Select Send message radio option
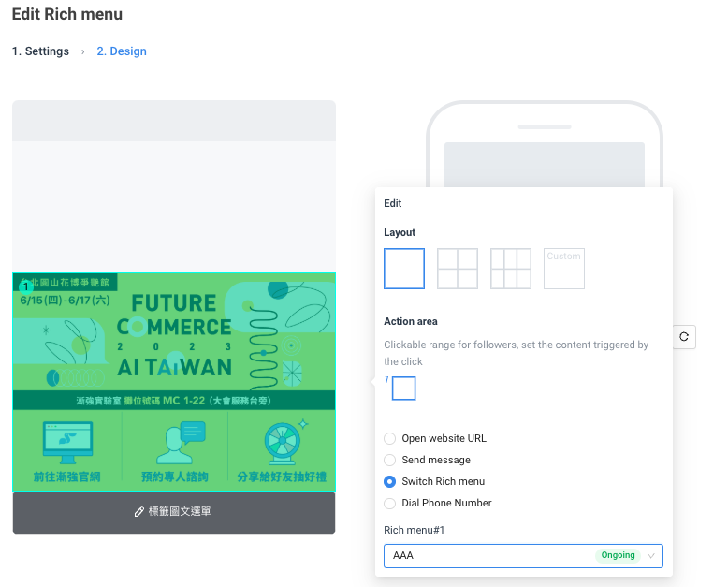Viewport: 728px width, 587px height. point(389,460)
